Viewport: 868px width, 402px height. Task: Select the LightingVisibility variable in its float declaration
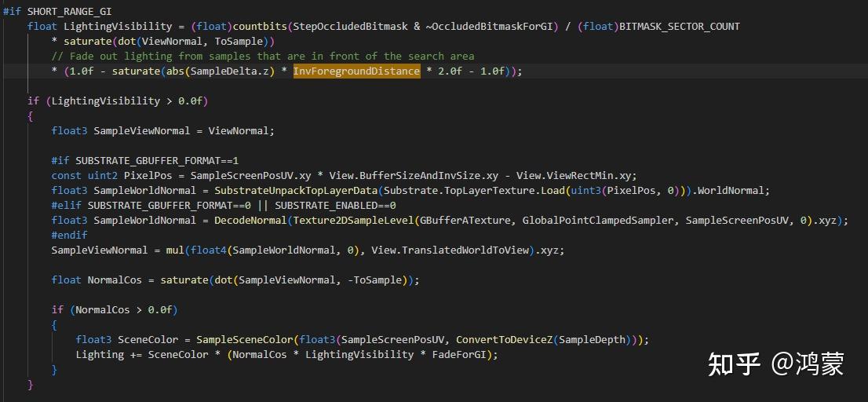118,26
